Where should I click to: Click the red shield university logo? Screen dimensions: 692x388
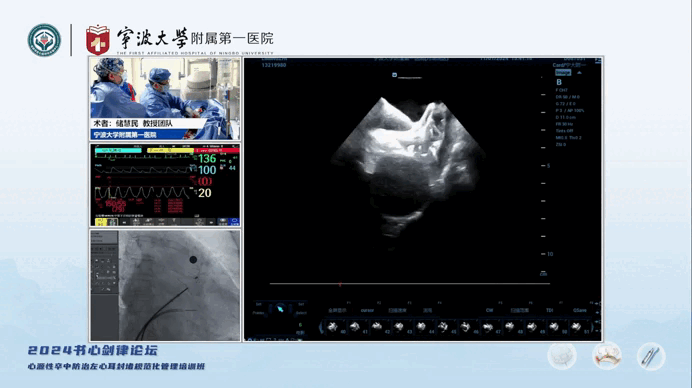[x=98, y=40]
